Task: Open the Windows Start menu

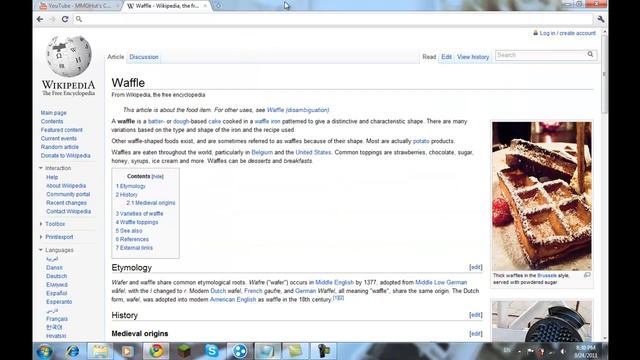Action: point(44,351)
